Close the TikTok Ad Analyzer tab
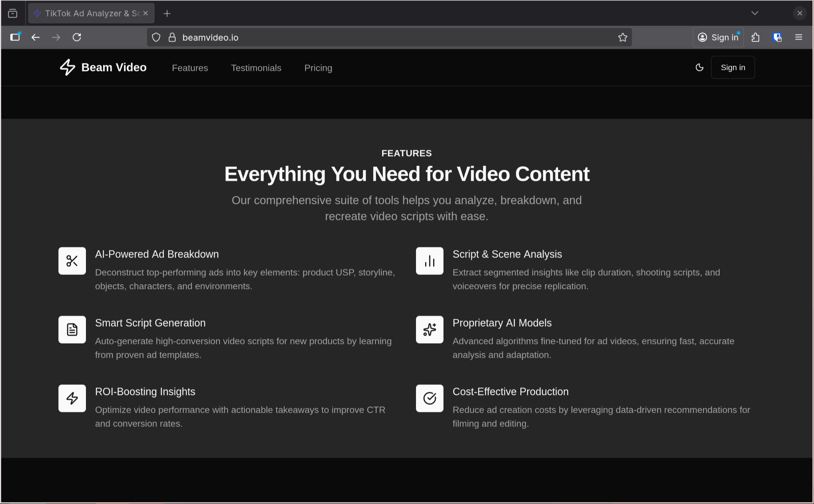The image size is (814, 504). [146, 13]
